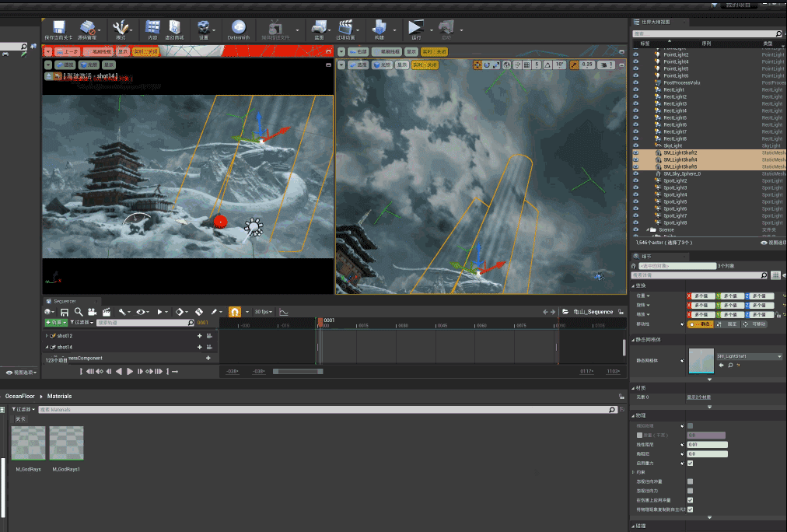Image resolution: width=787 pixels, height=532 pixels.
Task: Open Source Control toolbar icon
Action: tap(87, 27)
